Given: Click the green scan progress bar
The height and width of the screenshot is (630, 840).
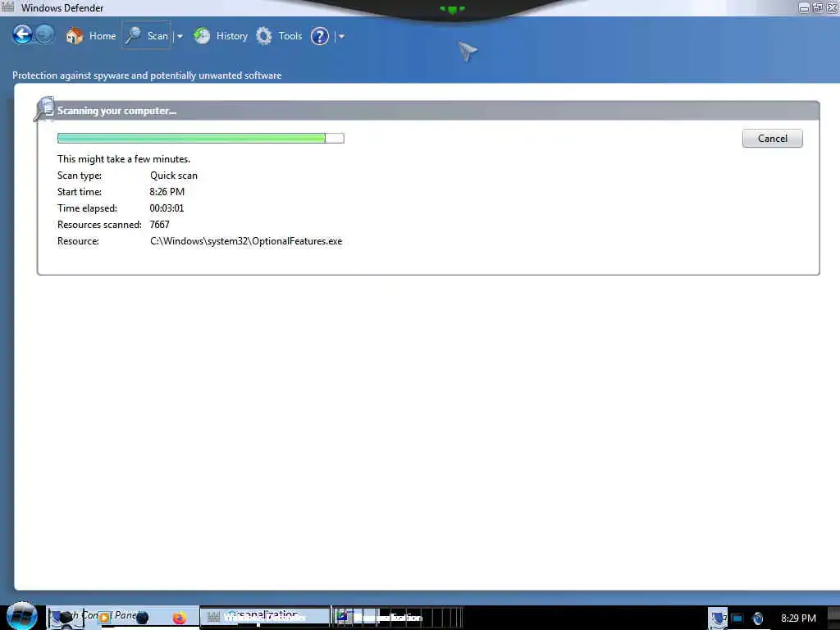Looking at the screenshot, I should [200, 138].
